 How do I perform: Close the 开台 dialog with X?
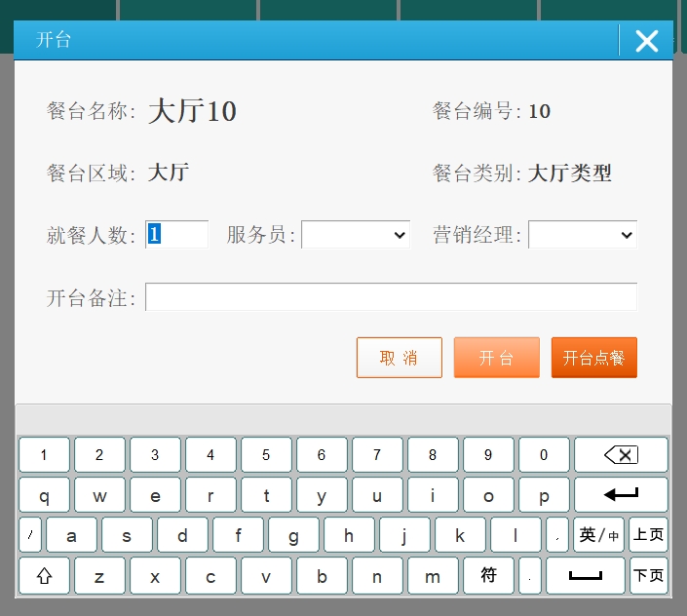[646, 40]
